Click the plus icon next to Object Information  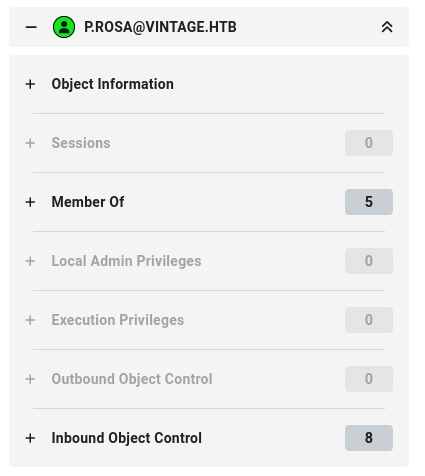click(x=30, y=84)
